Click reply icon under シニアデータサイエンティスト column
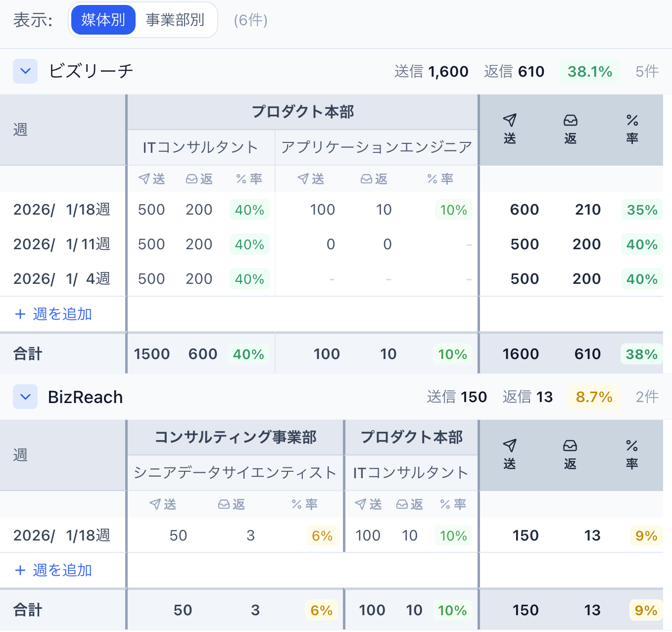This screenshot has width=672, height=632. [x=224, y=504]
